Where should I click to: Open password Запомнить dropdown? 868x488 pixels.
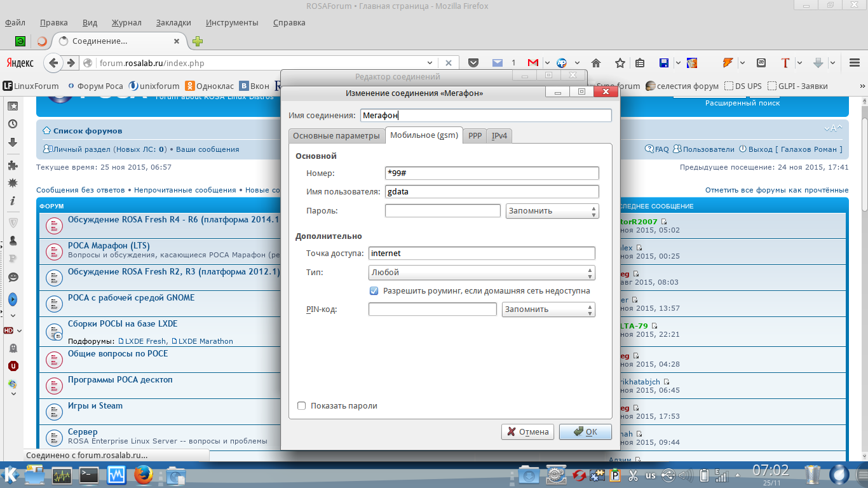click(552, 211)
